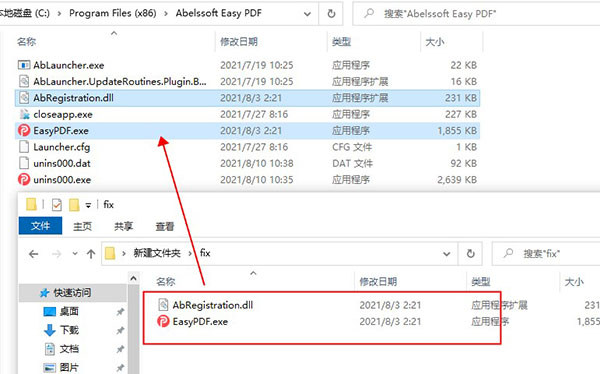600x374 pixels.
Task: Select the AbLauncher.exe file icon
Action: point(24,65)
